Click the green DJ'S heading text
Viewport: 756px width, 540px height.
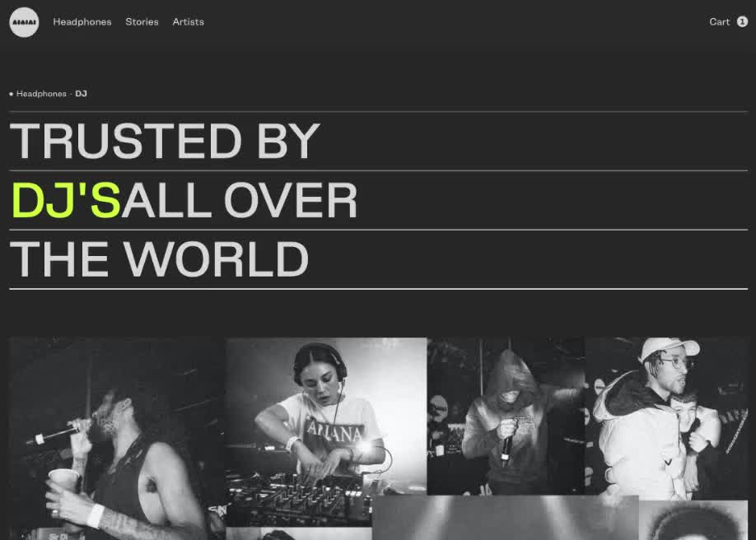click(66, 200)
